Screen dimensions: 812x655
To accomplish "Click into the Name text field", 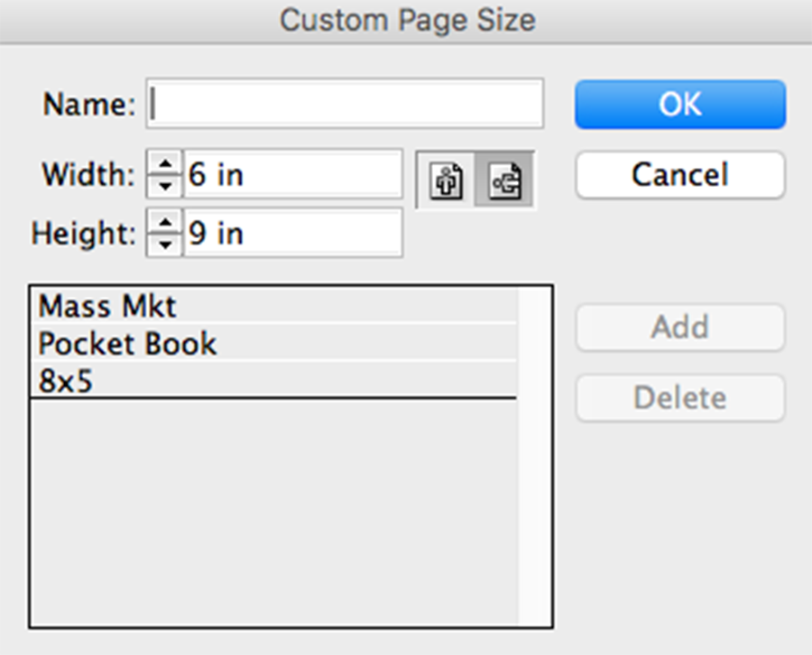I will tap(346, 105).
